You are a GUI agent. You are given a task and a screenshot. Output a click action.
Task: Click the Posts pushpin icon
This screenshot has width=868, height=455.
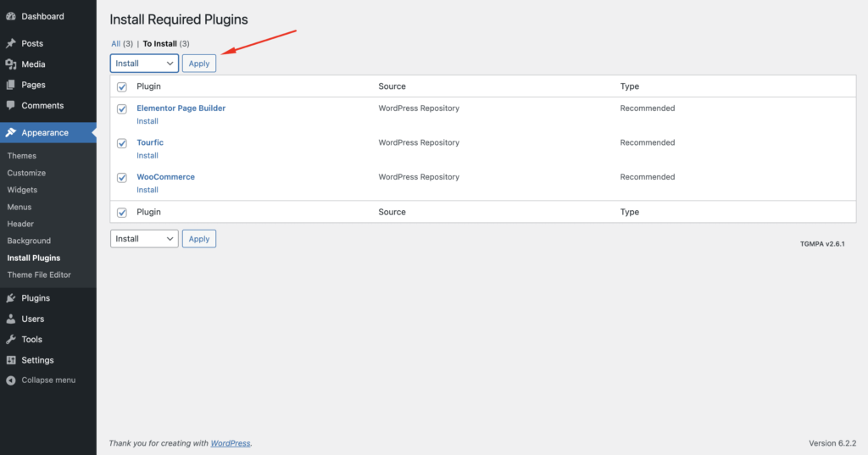pos(10,43)
